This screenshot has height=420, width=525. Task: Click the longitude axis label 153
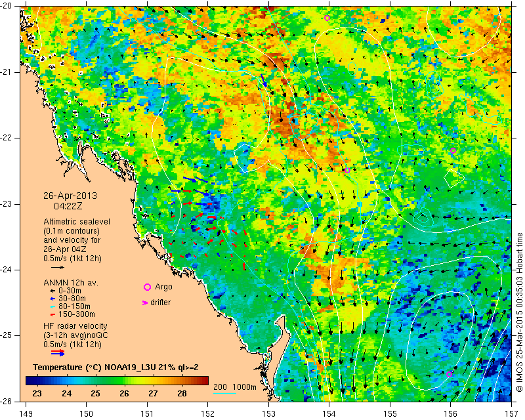pyautogui.click(x=269, y=414)
